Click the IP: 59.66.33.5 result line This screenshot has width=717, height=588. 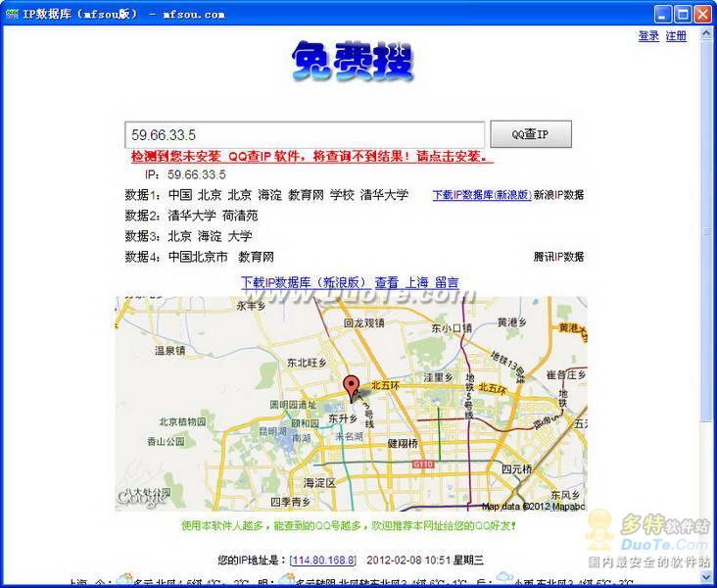(x=185, y=174)
